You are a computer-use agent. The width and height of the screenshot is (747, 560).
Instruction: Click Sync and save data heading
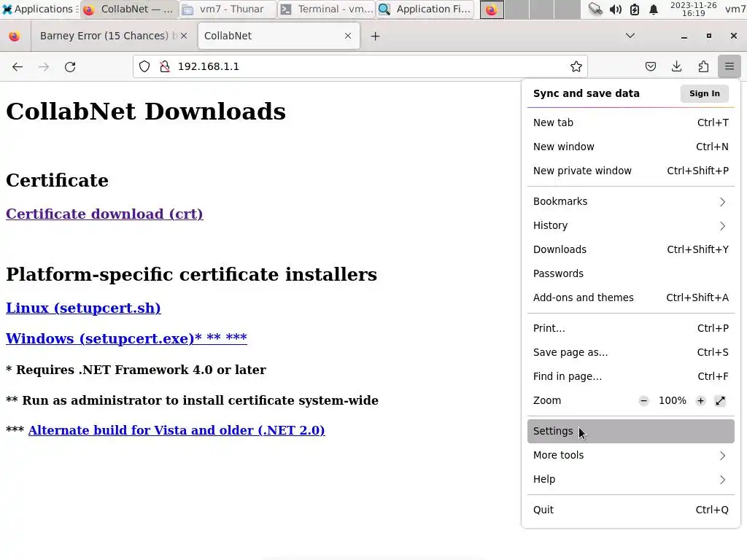point(586,93)
